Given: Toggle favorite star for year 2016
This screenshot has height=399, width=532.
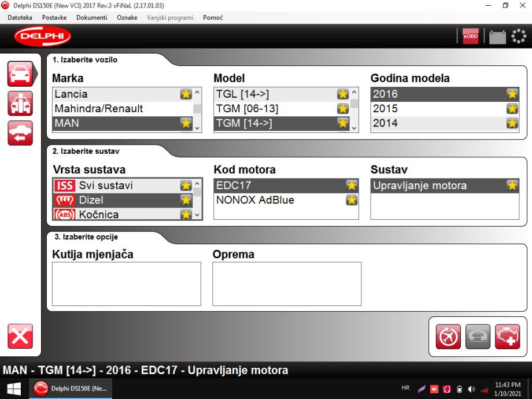Looking at the screenshot, I should click(x=512, y=94).
